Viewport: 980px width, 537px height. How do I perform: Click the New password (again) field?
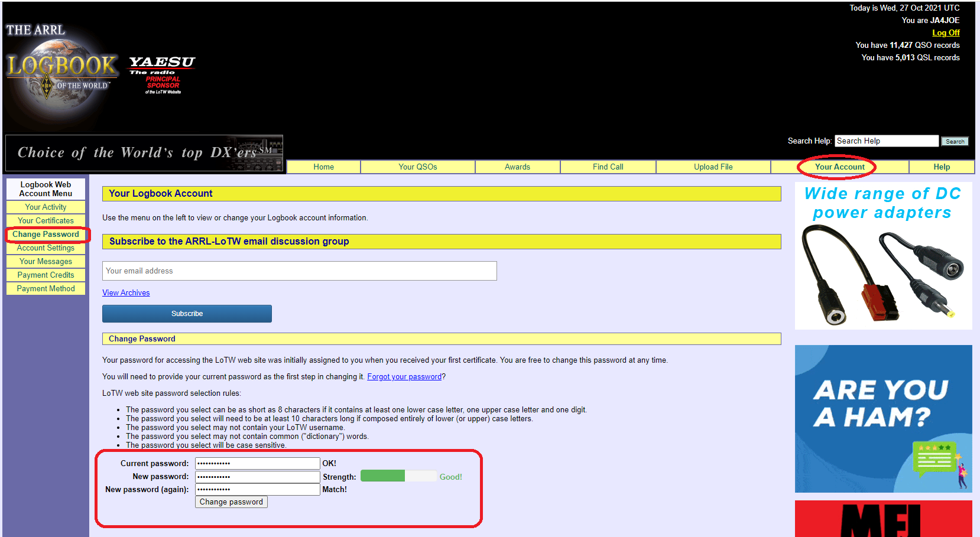coord(258,490)
